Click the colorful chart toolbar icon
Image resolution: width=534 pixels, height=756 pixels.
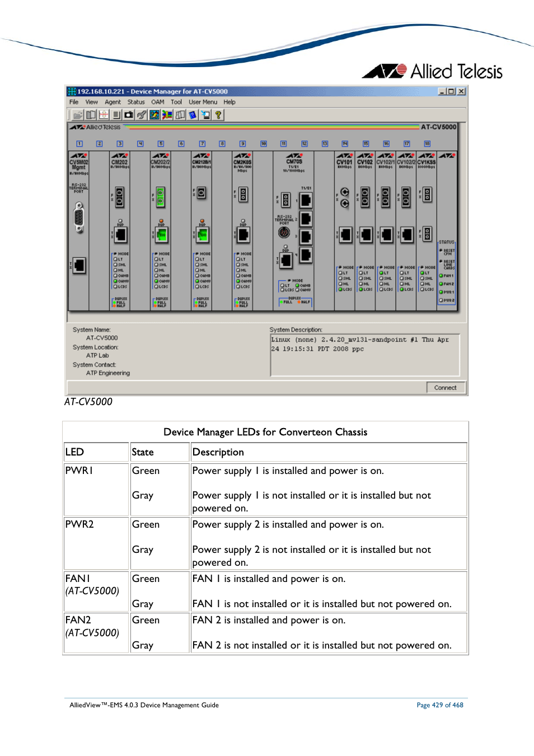[154, 115]
